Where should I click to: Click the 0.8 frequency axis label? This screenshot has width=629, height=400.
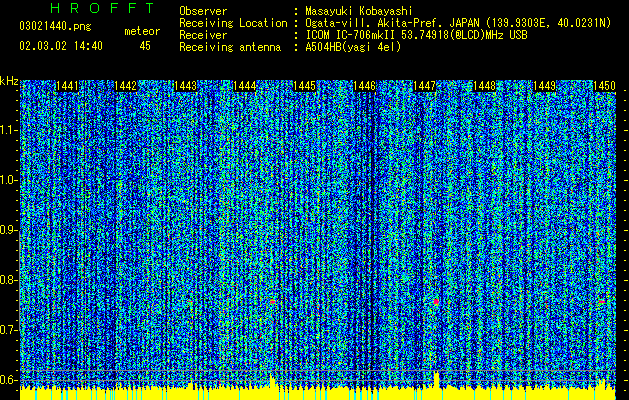click(x=8, y=280)
